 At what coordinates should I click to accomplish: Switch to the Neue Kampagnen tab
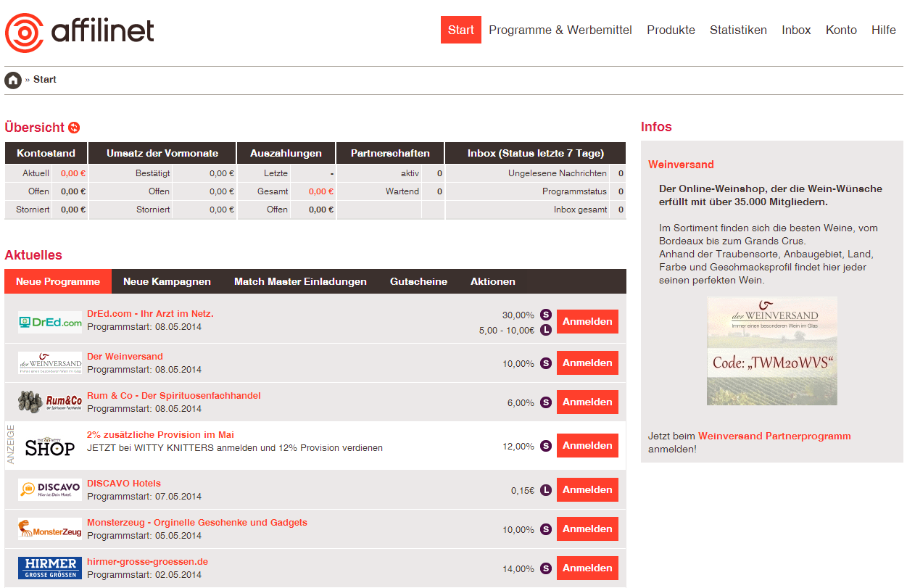click(x=167, y=281)
